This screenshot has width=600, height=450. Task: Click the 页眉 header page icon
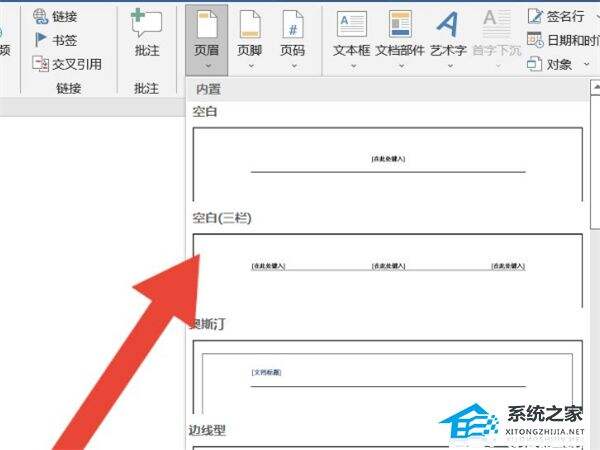pyautogui.click(x=207, y=24)
